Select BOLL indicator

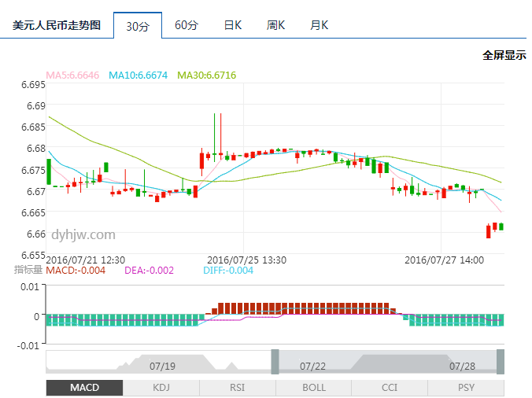click(313, 388)
